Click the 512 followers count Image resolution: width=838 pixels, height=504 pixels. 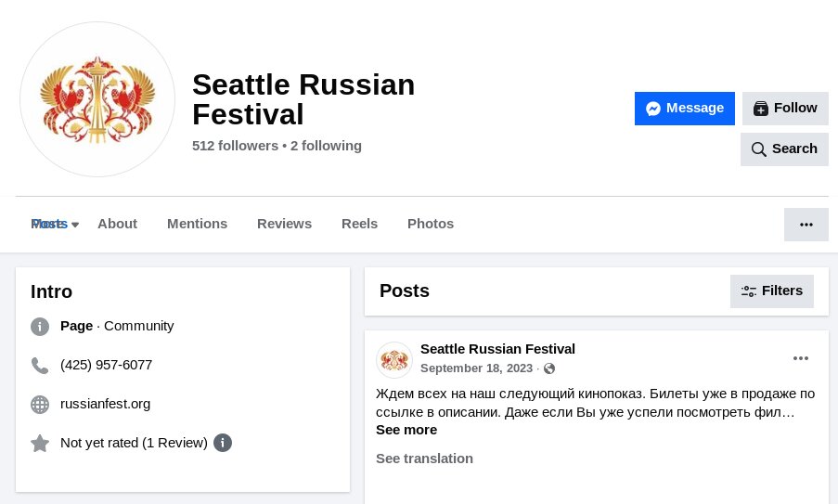click(x=235, y=146)
